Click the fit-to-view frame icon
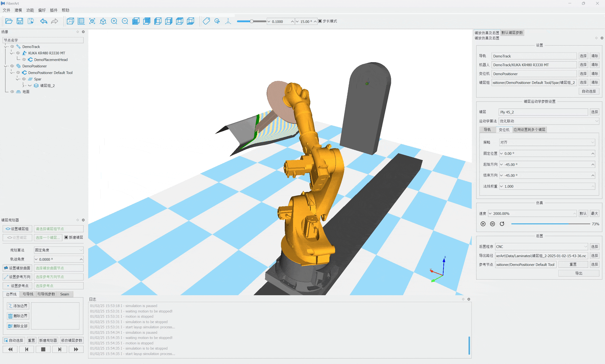Image resolution: width=605 pixels, height=364 pixels. click(92, 21)
